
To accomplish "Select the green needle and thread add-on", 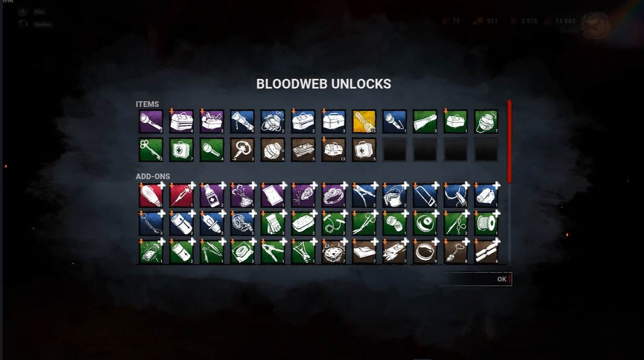I will tap(455, 224).
